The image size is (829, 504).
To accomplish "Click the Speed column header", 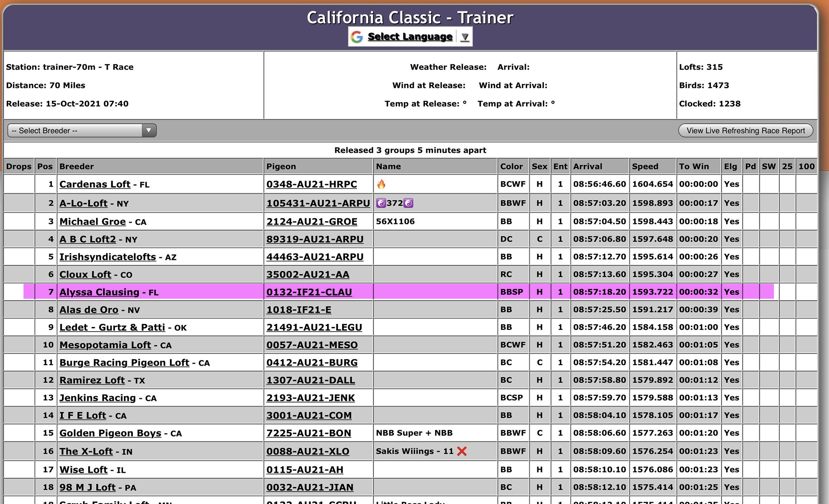I will [x=645, y=166].
